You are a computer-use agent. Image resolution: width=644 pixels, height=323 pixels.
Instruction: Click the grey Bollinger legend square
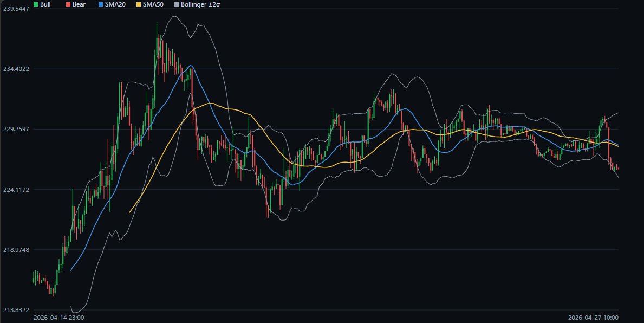pos(175,4)
